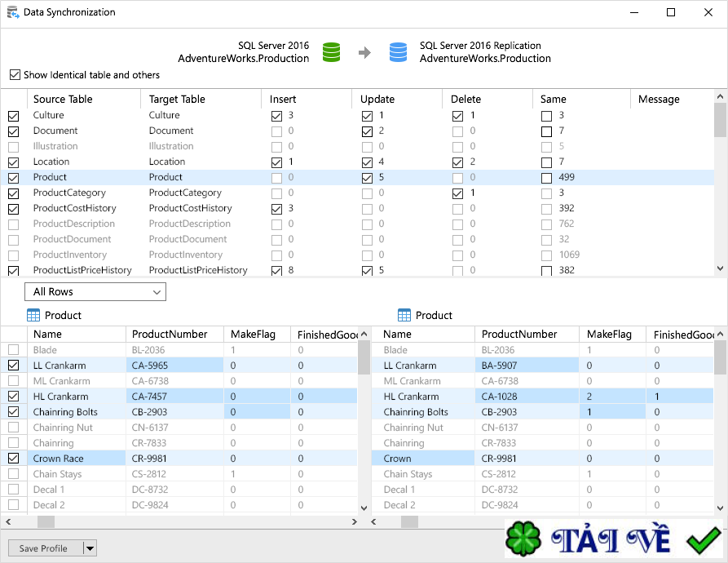728x563 pixels.
Task: Uncheck the Culture source table row
Action: pos(14,116)
